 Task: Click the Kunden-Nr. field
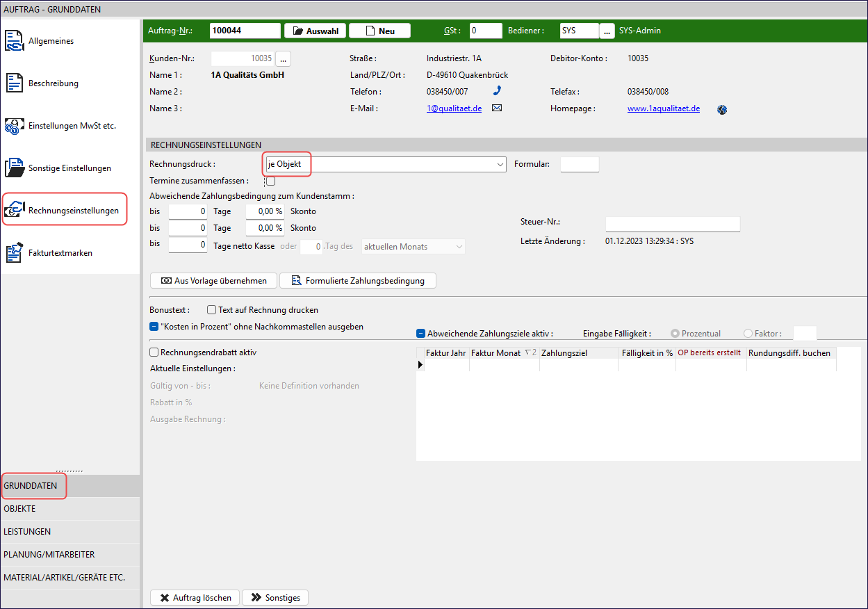[x=243, y=58]
